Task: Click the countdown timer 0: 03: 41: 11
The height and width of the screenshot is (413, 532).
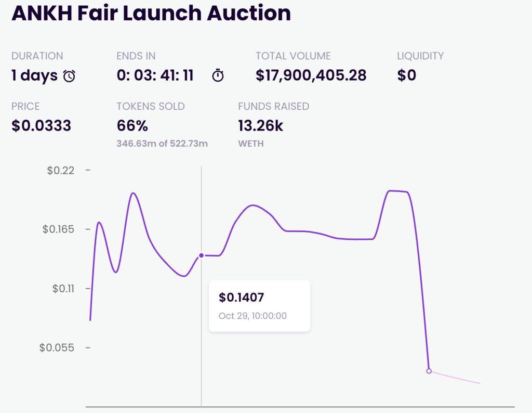Action: [x=155, y=75]
